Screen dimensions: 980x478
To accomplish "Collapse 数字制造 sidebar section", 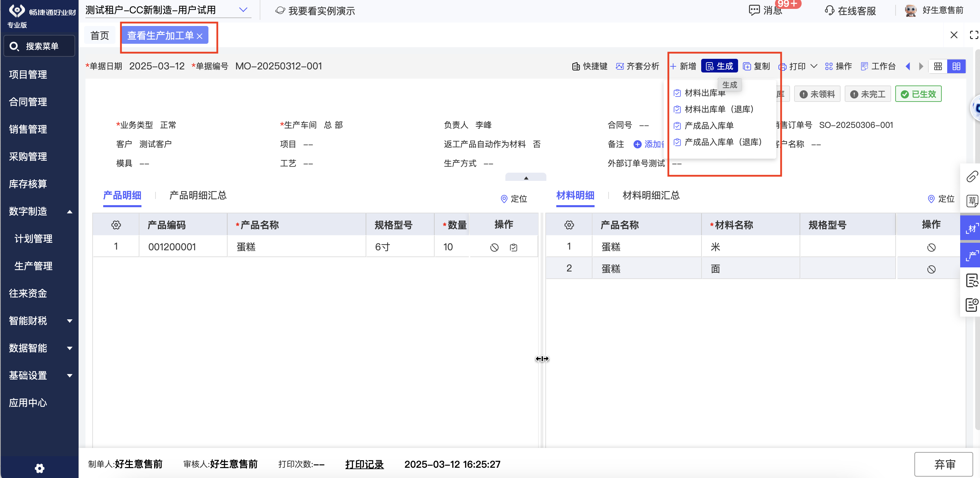I will tap(70, 211).
